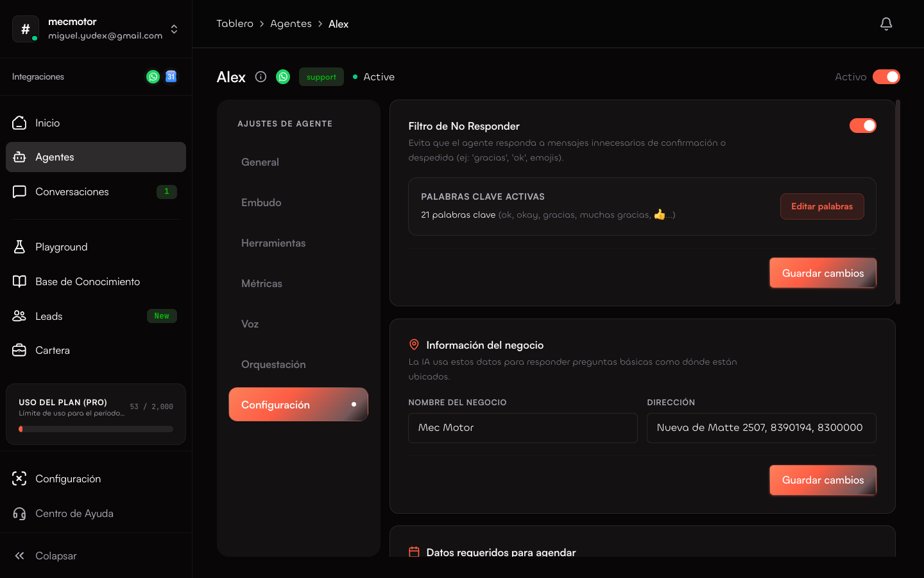This screenshot has width=924, height=578.
Task: Open the Métricas settings tab
Action: pos(298,283)
